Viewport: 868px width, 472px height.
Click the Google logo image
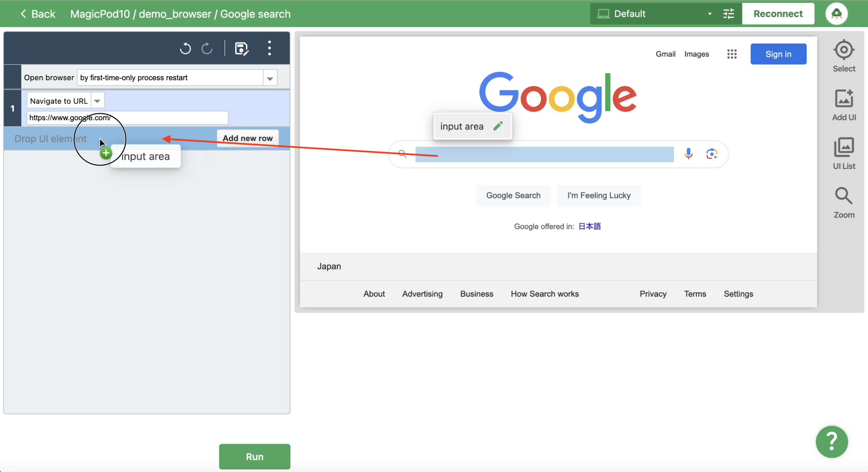click(558, 98)
